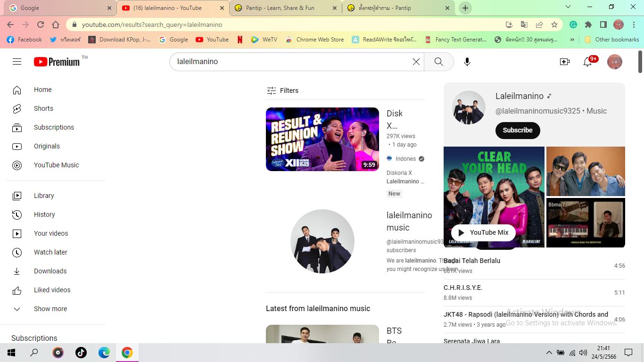Go back in the browser

[x=10, y=25]
